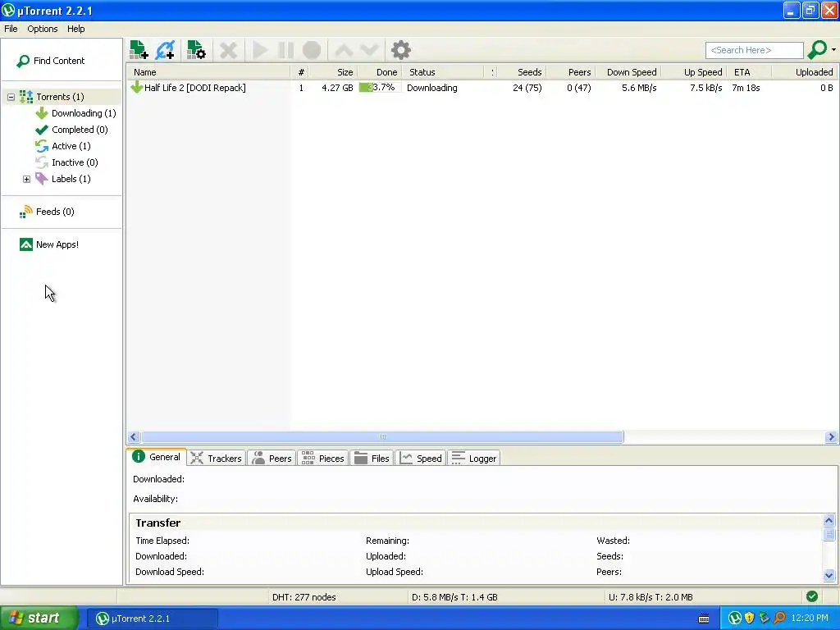Switch to the Files tab
840x630 pixels.
[x=372, y=459]
